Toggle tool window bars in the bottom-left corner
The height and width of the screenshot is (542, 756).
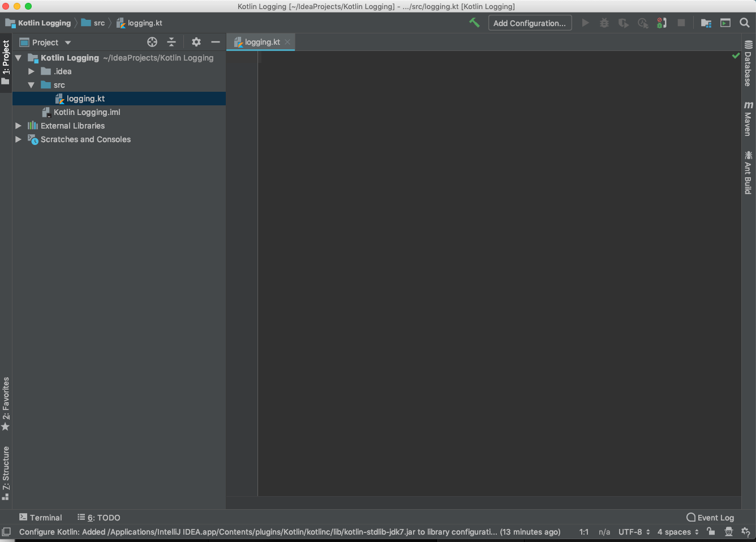click(x=6, y=532)
